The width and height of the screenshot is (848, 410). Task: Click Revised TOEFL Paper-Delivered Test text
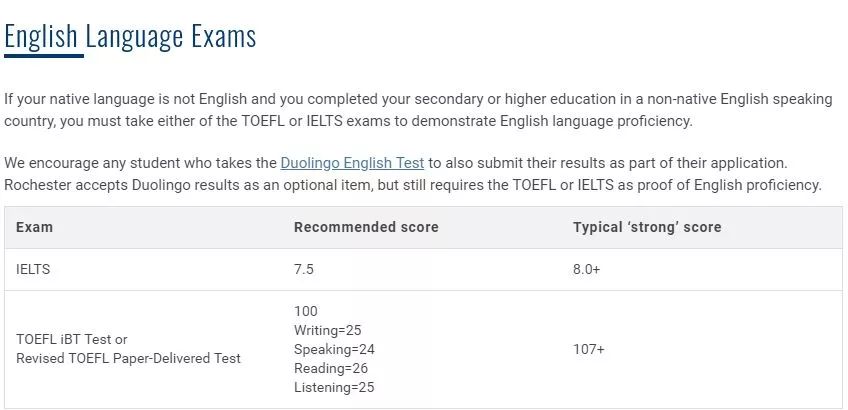128,358
